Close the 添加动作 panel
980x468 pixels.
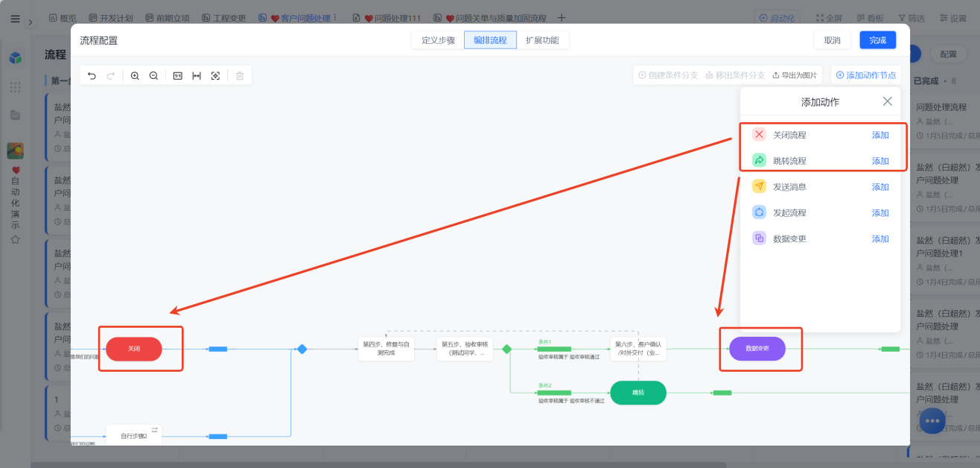(x=887, y=101)
